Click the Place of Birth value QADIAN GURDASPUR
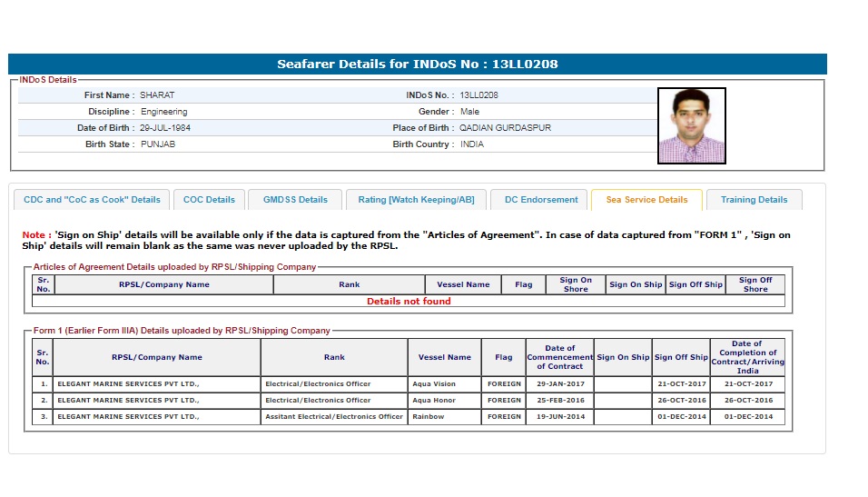This screenshot has height=497, width=868. [505, 128]
